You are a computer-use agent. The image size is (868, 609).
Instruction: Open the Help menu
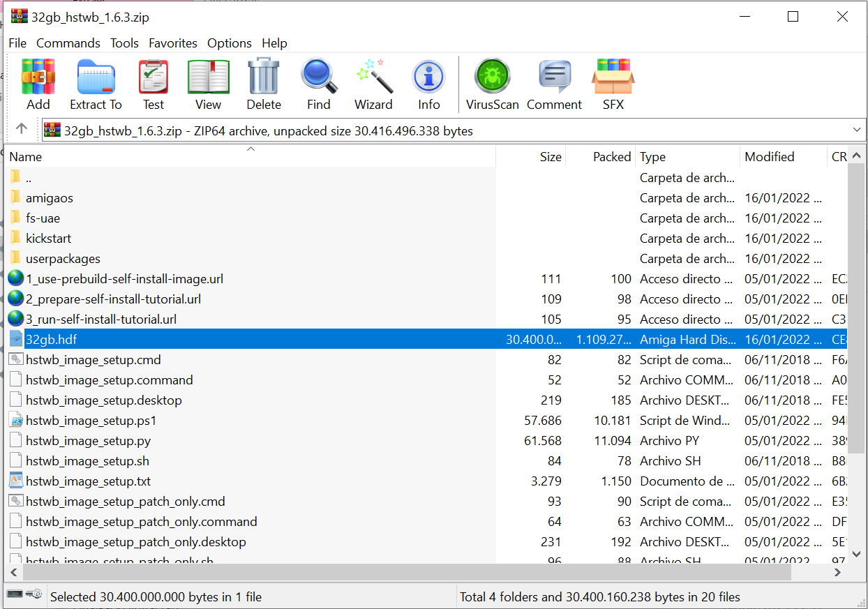(274, 43)
